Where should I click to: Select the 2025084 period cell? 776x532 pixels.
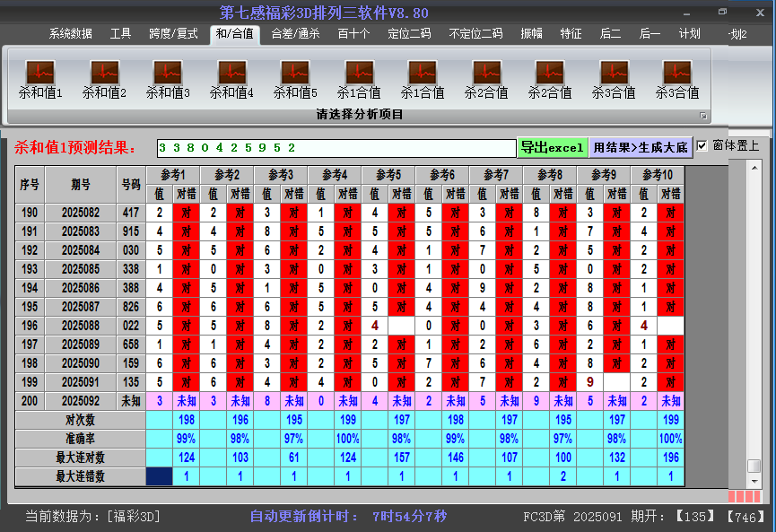coord(81,250)
